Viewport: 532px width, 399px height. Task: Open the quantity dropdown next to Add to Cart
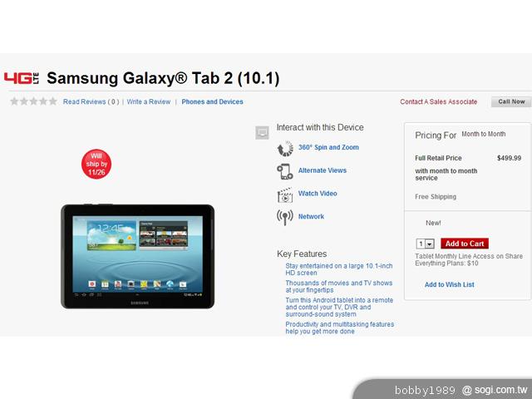(x=425, y=244)
